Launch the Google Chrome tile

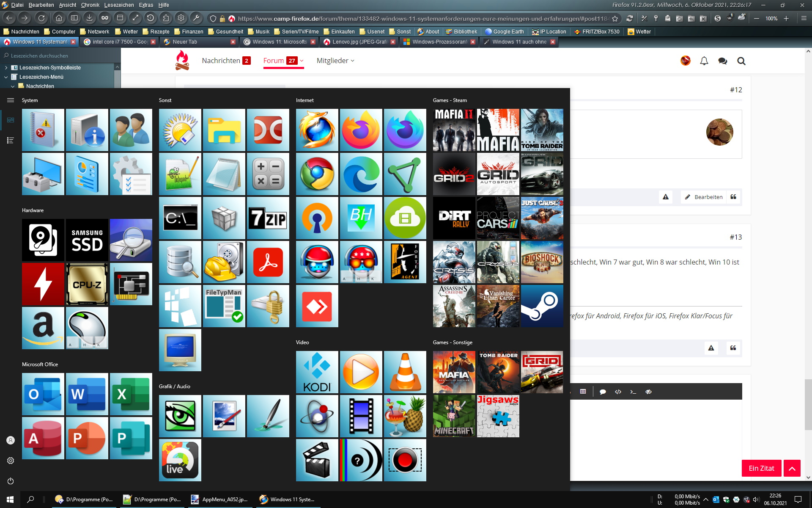pyautogui.click(x=317, y=174)
